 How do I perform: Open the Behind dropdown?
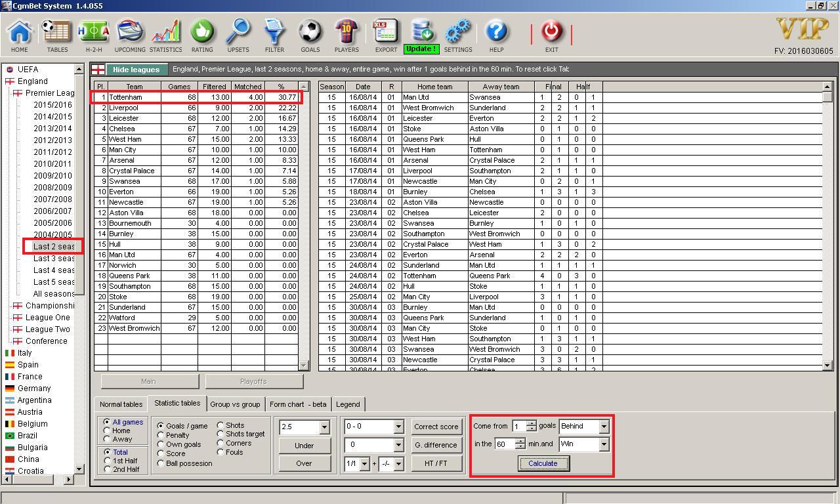click(604, 427)
